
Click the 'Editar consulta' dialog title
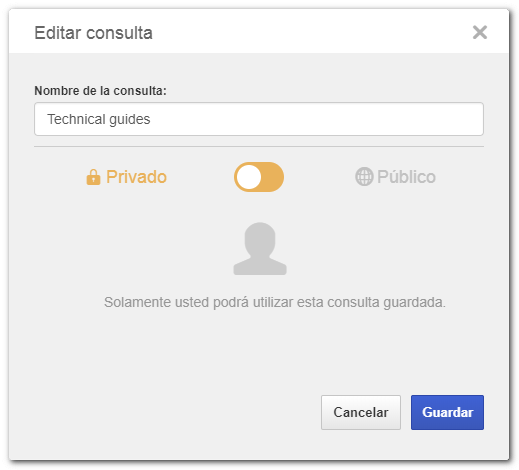[93, 33]
